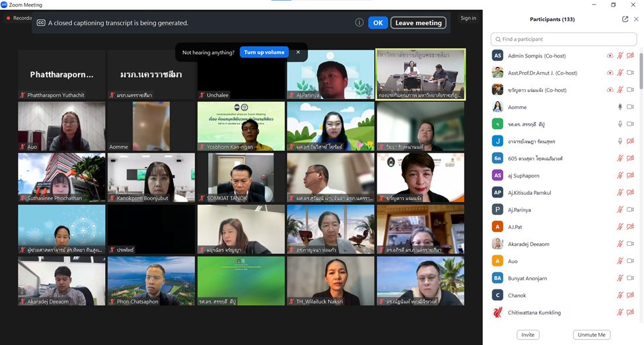This screenshot has height=345, width=644.
Task: Click Aomme's microphone icon in participant list
Action: coord(620,107)
